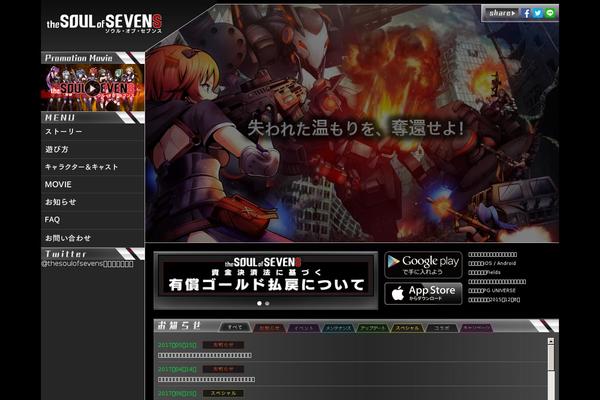The width and height of the screenshot is (600, 400).
Task: Open the first news entry title
Action: click(205, 355)
